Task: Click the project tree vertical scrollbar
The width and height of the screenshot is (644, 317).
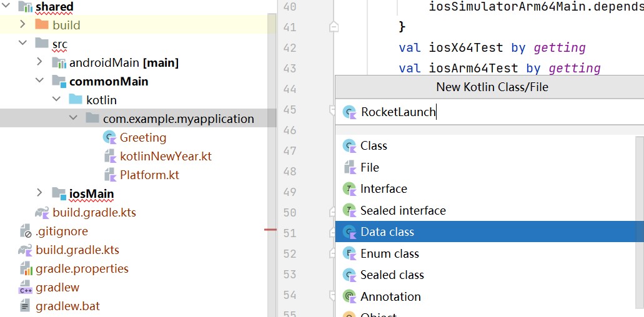Action: pos(272,164)
